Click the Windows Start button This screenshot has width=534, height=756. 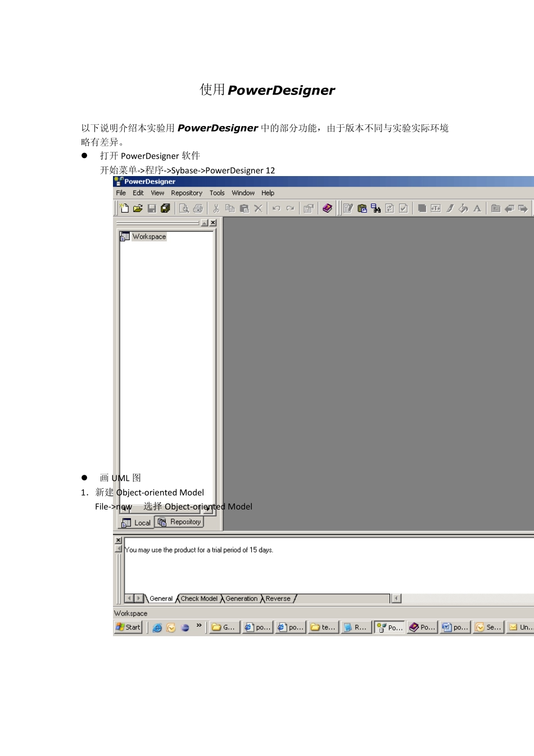click(128, 627)
